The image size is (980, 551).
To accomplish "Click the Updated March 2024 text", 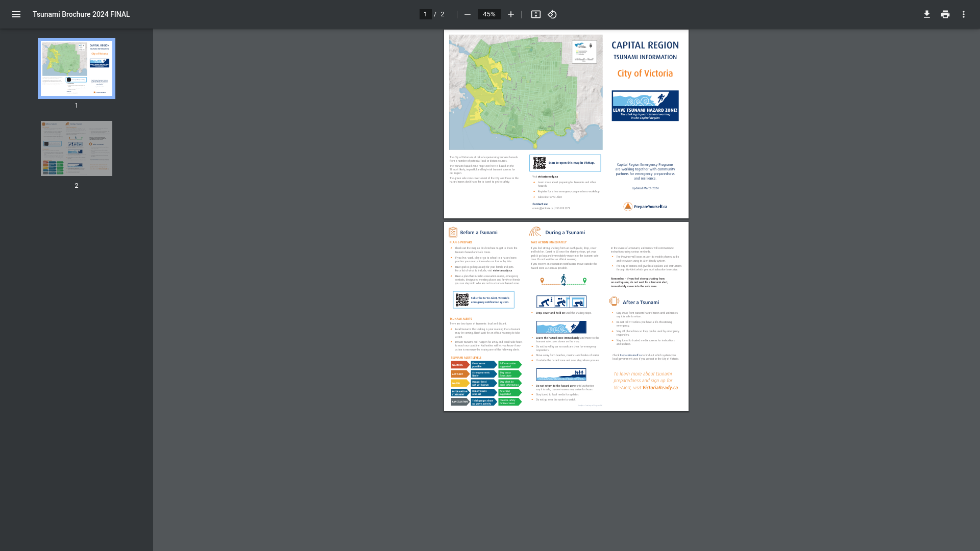I will 645,188.
